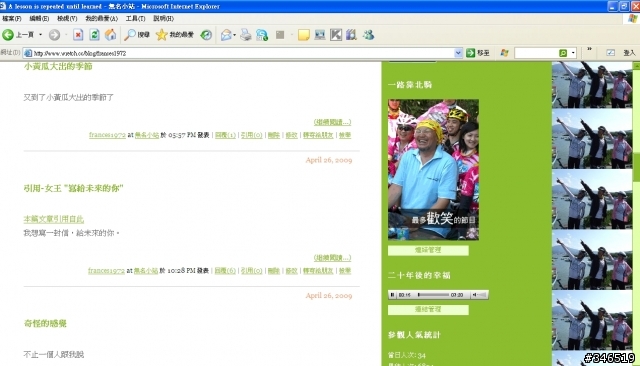Refresh the page with the green arrows icon
Screen dimensions: 640x366
(94, 35)
